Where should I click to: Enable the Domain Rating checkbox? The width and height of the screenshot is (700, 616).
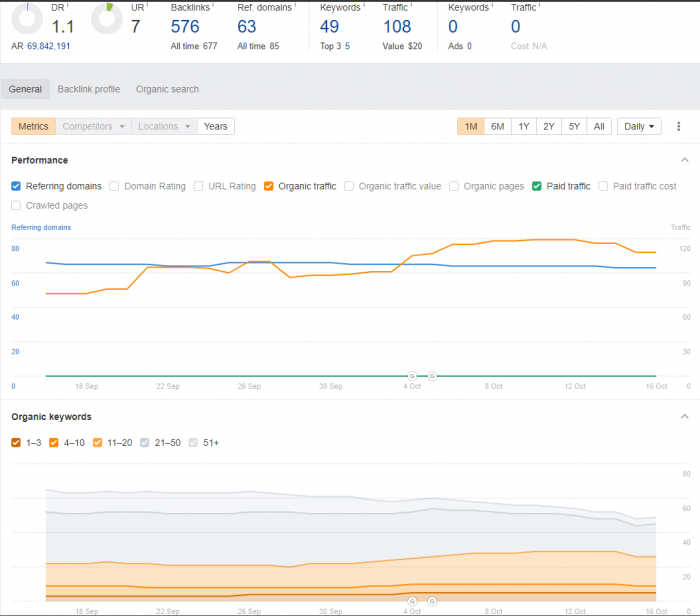[114, 186]
